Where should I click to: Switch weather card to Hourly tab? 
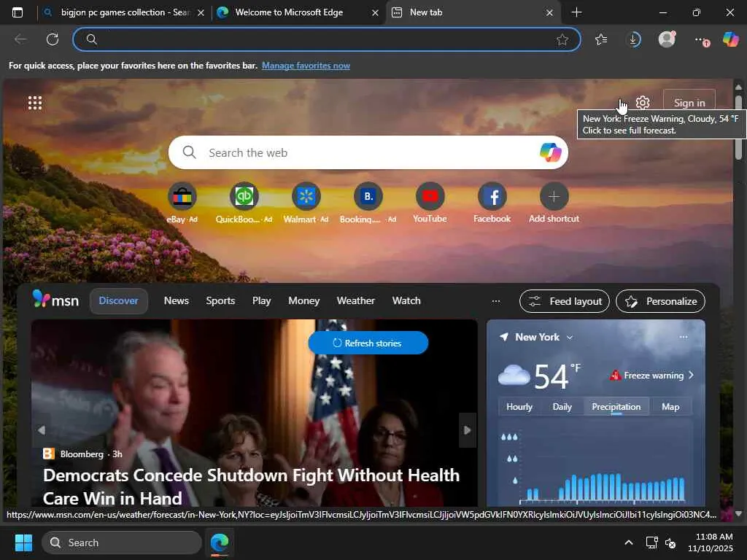[519, 407]
